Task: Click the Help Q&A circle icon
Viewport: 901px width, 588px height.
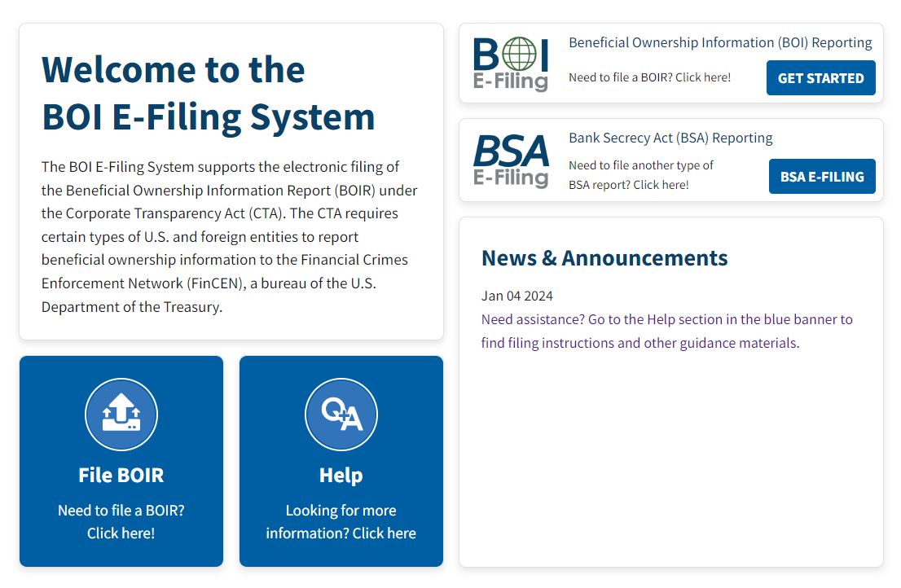Action: 341,415
